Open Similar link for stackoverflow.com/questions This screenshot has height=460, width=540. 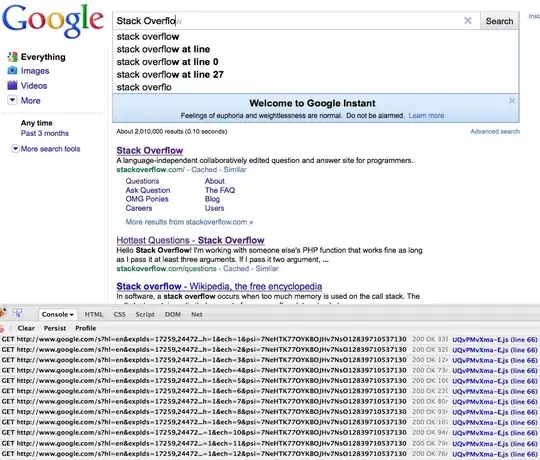(x=267, y=269)
